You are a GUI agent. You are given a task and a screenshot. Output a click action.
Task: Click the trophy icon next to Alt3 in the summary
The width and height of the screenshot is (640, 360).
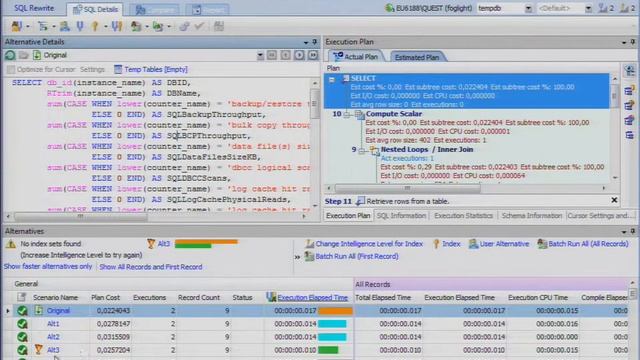click(x=151, y=244)
